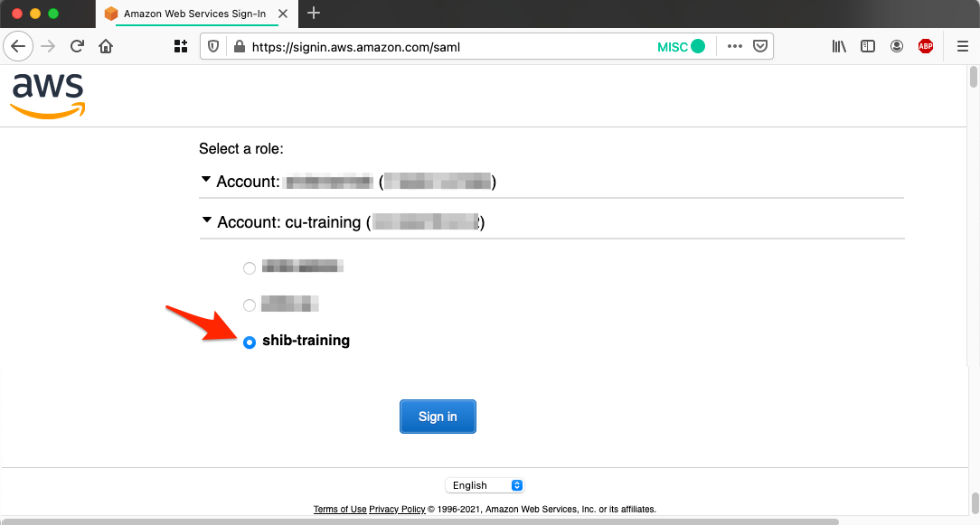Click the shib-training label text

pyautogui.click(x=306, y=341)
